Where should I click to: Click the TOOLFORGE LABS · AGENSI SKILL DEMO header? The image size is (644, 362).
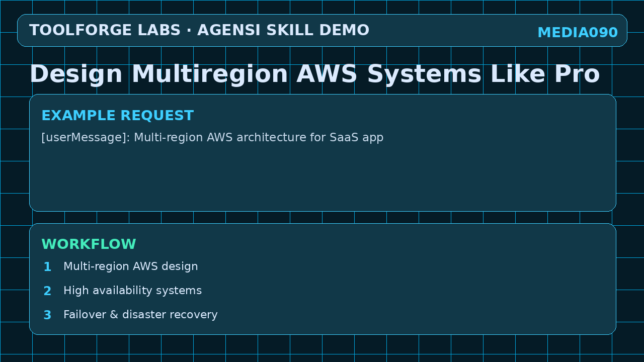199,31
